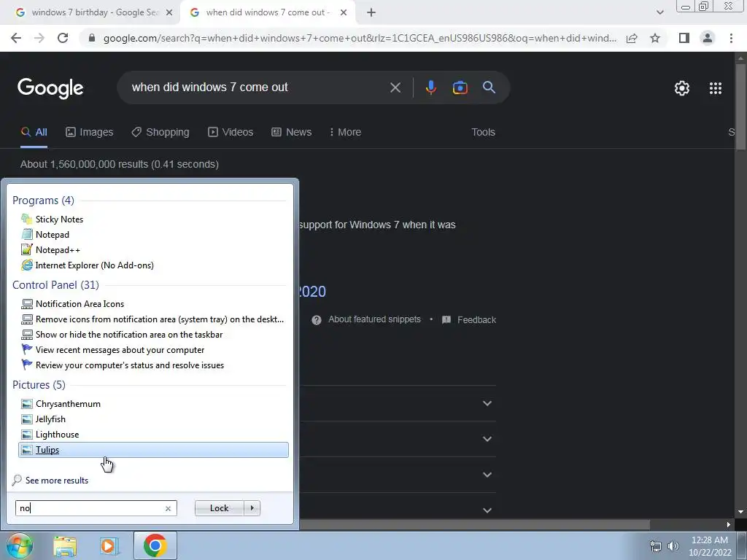Open the Chrome profile avatar

click(x=708, y=38)
